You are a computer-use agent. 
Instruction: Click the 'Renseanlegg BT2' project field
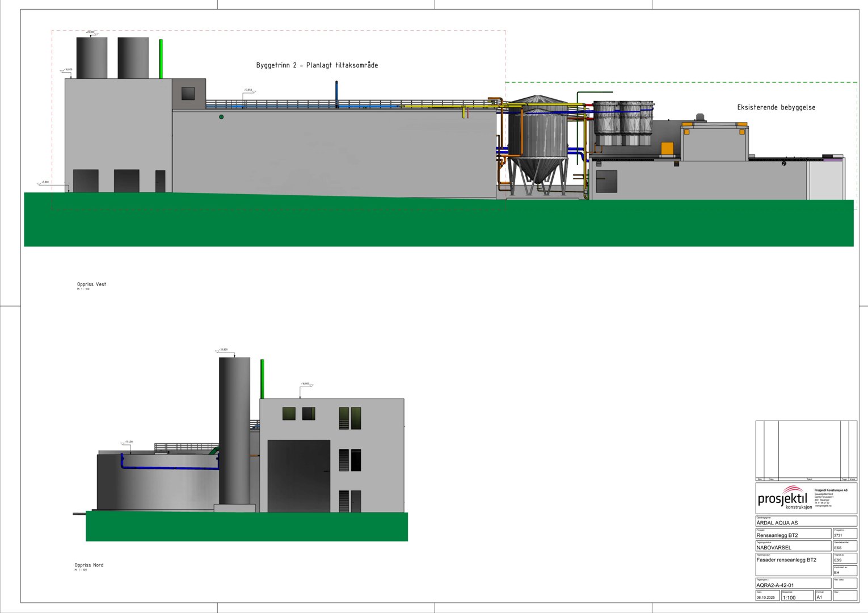pos(777,535)
